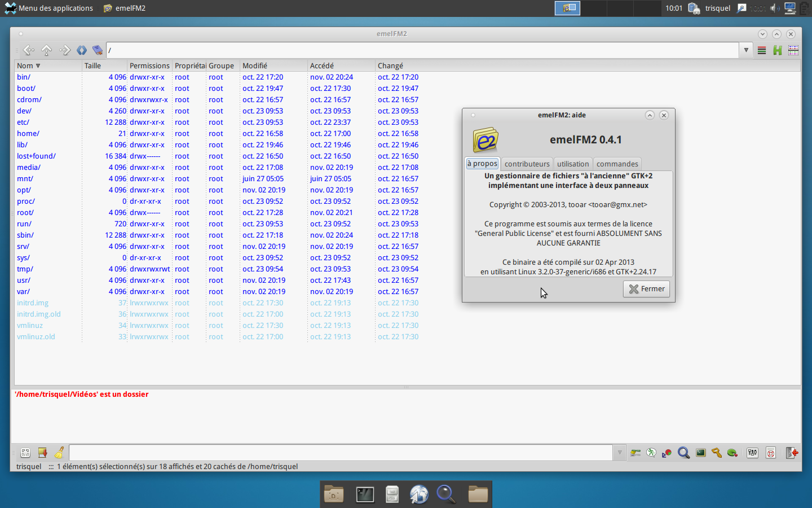Click the command line input field
The width and height of the screenshot is (812, 508).
341,453
